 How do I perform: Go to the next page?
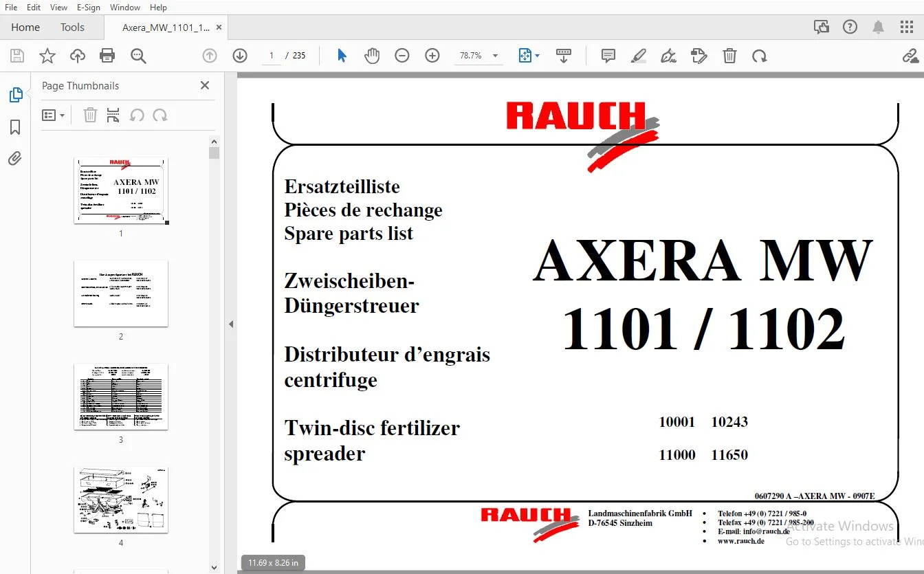coord(240,56)
